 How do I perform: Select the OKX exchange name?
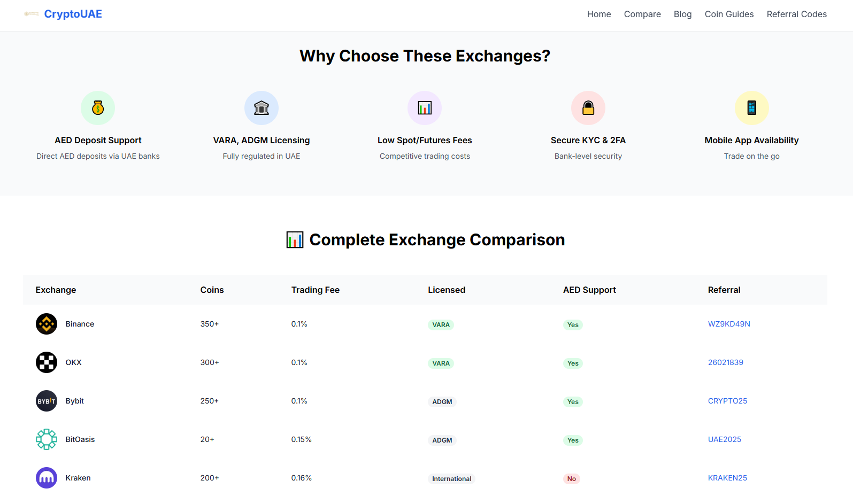[x=73, y=362]
